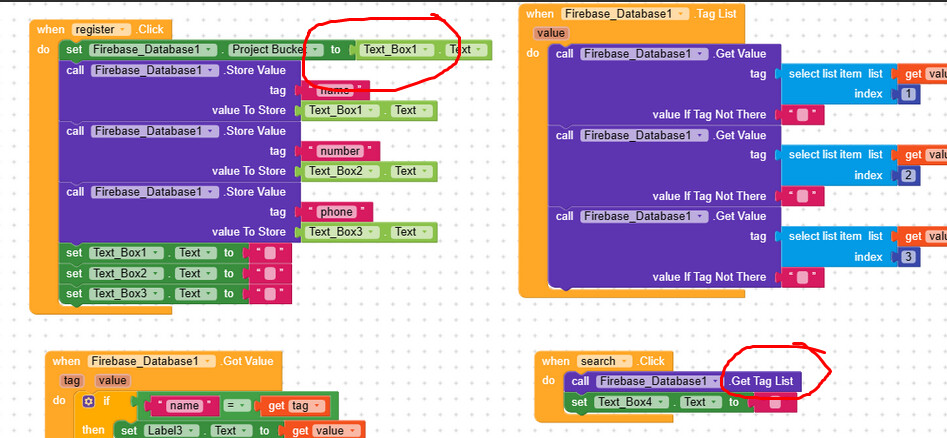Open Text_Box1 dropdown in first value To Store
The image size is (947, 438).
(342, 110)
